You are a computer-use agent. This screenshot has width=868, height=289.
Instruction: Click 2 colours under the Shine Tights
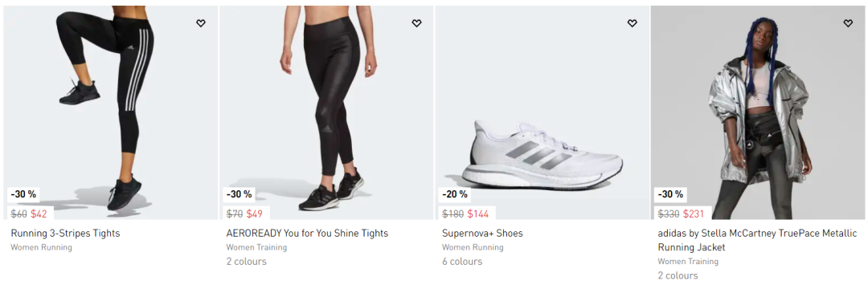tap(247, 262)
